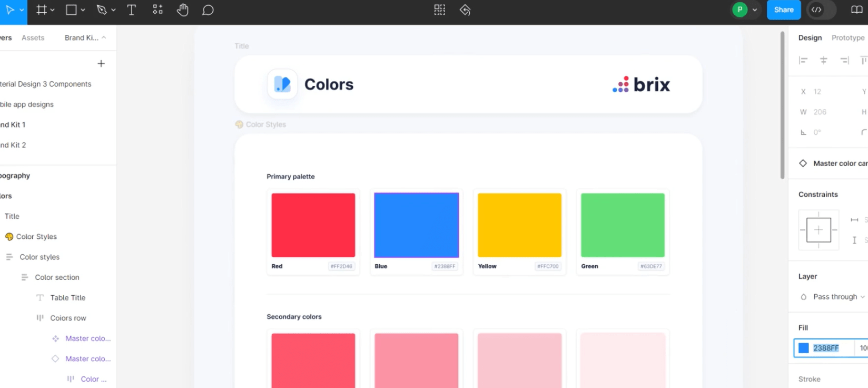Click the Share button
868x388 pixels.
pyautogui.click(x=784, y=9)
